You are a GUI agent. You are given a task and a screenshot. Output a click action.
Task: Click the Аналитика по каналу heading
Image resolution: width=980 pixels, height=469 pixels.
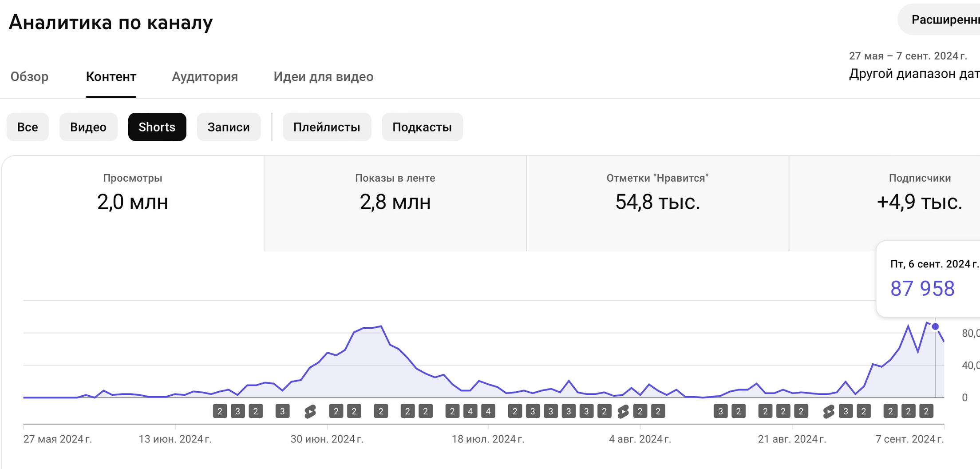pyautogui.click(x=111, y=22)
